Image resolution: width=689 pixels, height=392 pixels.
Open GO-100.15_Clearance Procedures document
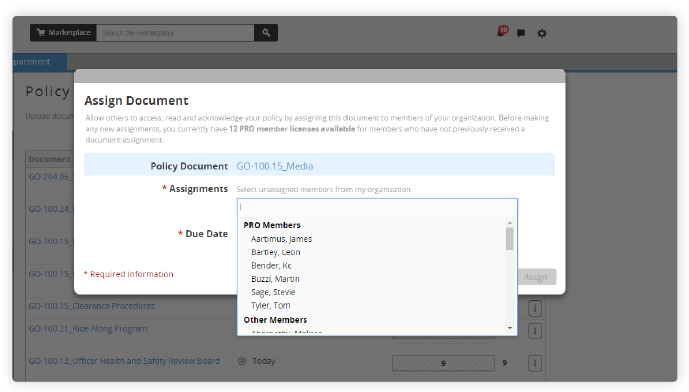pyautogui.click(x=92, y=306)
